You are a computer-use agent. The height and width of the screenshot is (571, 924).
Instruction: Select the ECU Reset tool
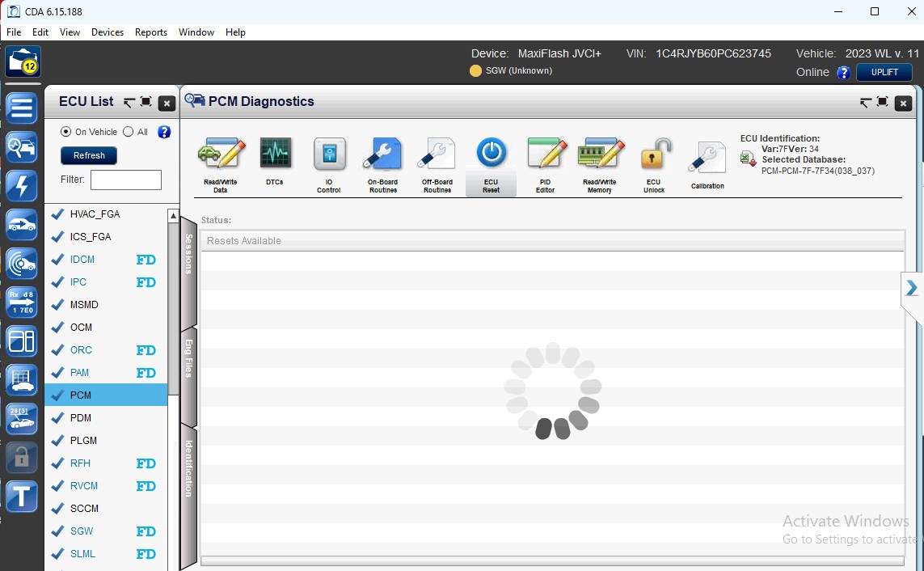pyautogui.click(x=491, y=166)
